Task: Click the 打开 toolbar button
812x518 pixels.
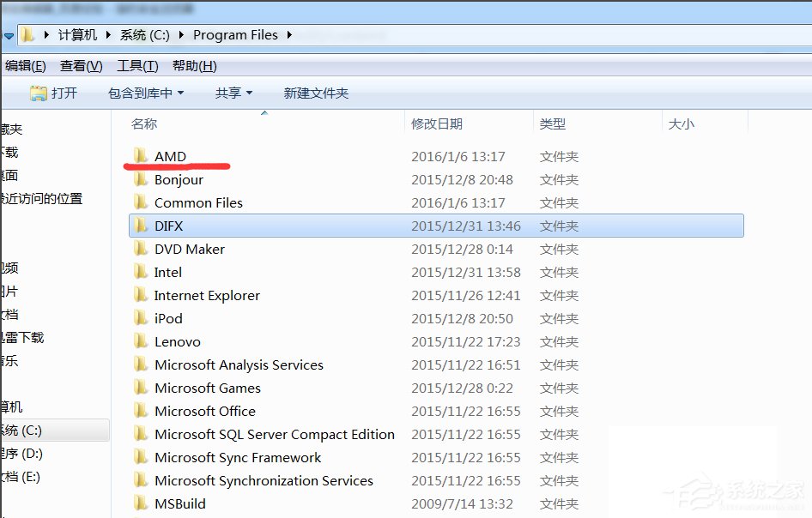Action: (x=54, y=93)
